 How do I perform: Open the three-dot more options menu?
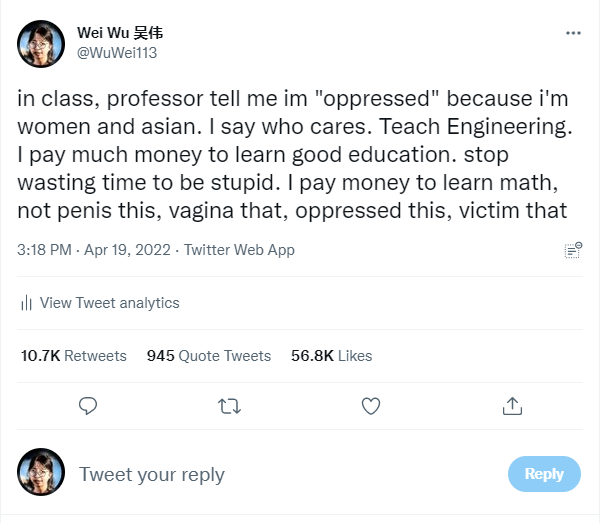[x=573, y=33]
